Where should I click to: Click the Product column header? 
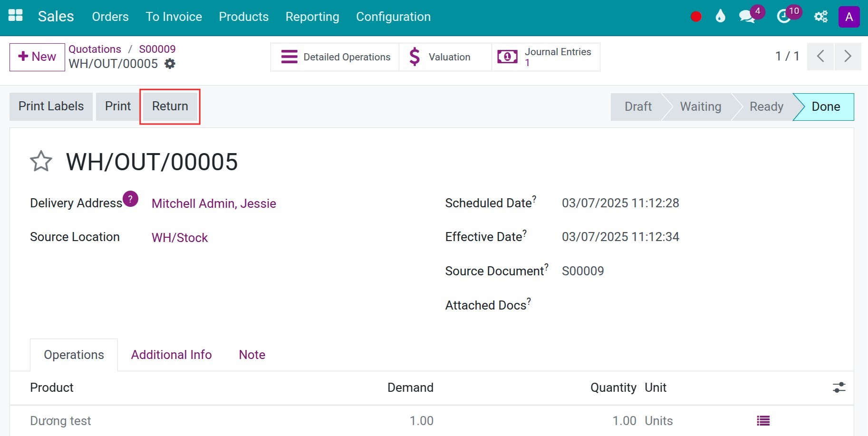click(x=52, y=388)
